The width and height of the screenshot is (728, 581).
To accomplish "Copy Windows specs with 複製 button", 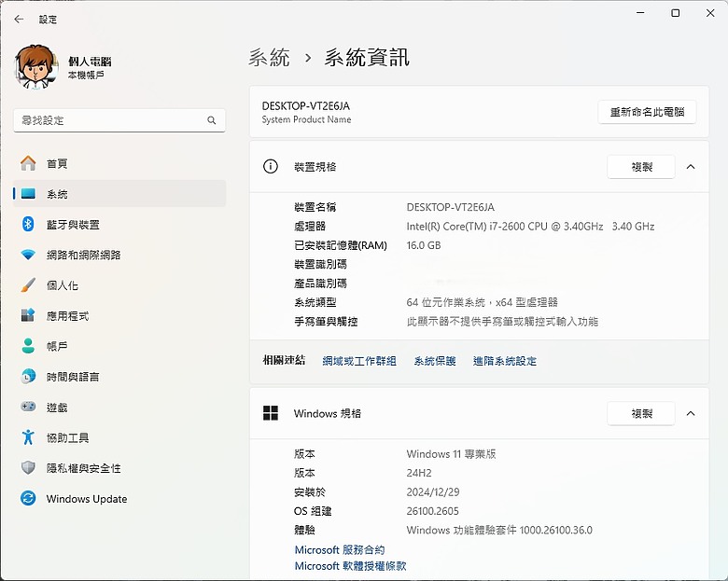I will [641, 413].
